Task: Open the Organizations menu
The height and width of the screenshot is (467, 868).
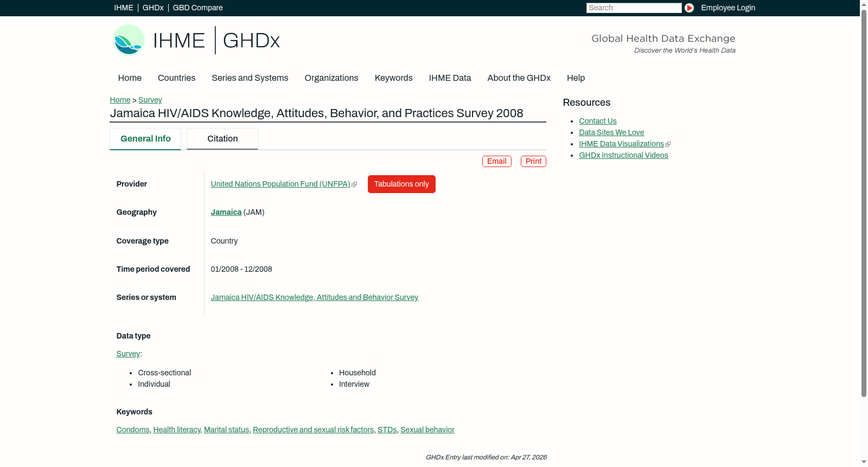Action: coord(331,78)
